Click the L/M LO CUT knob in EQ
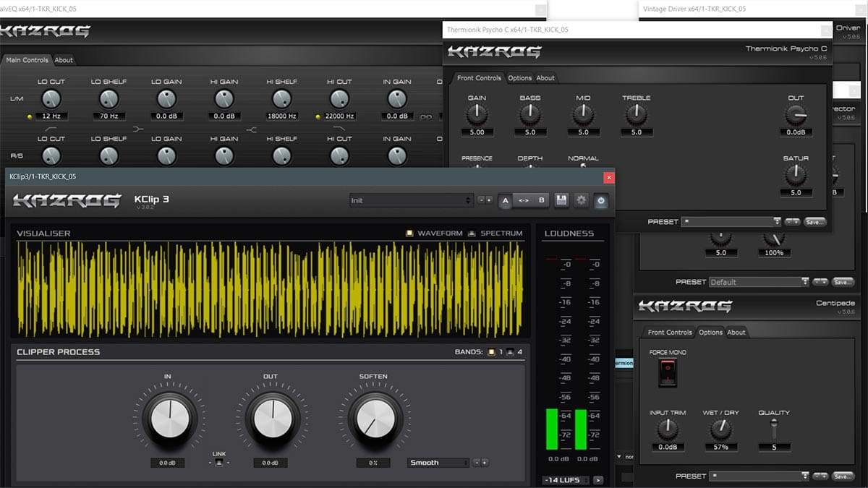 [x=51, y=99]
